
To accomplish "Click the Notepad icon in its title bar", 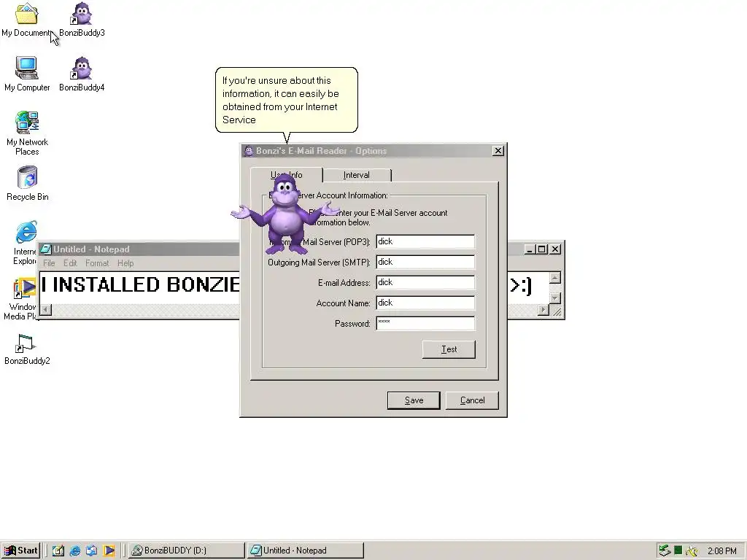I will click(x=46, y=249).
